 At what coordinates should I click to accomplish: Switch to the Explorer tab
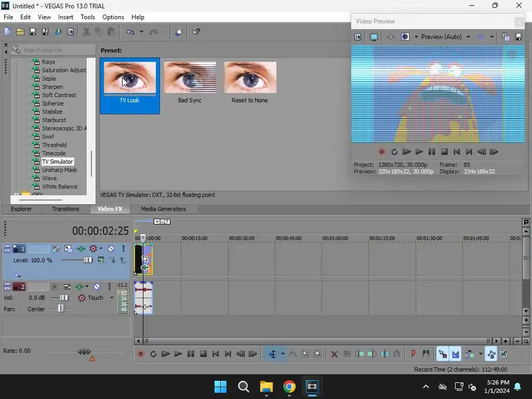click(x=21, y=209)
